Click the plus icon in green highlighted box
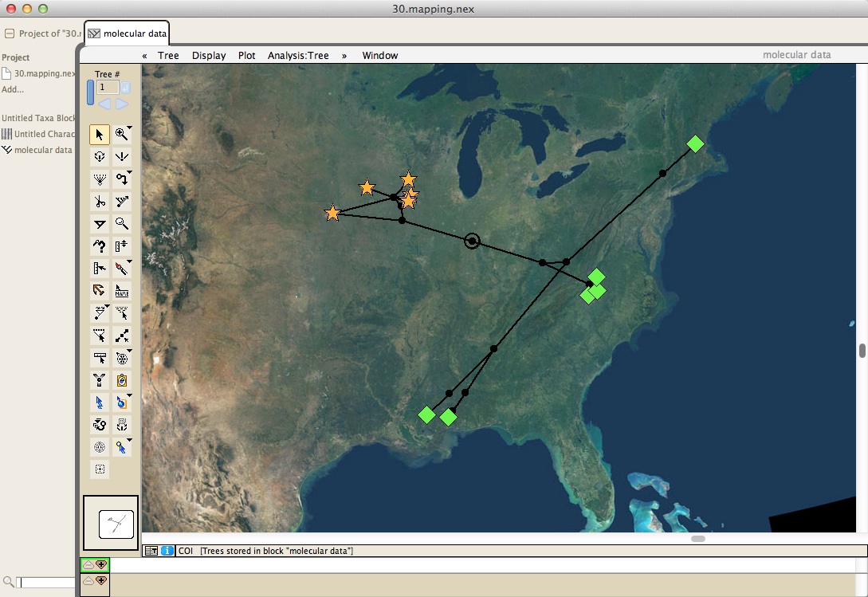 pyautogui.click(x=101, y=565)
